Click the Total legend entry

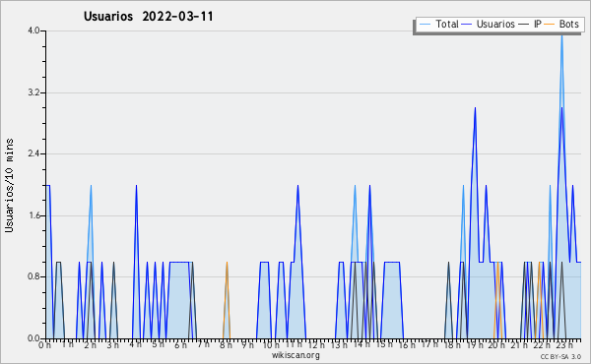click(x=438, y=24)
